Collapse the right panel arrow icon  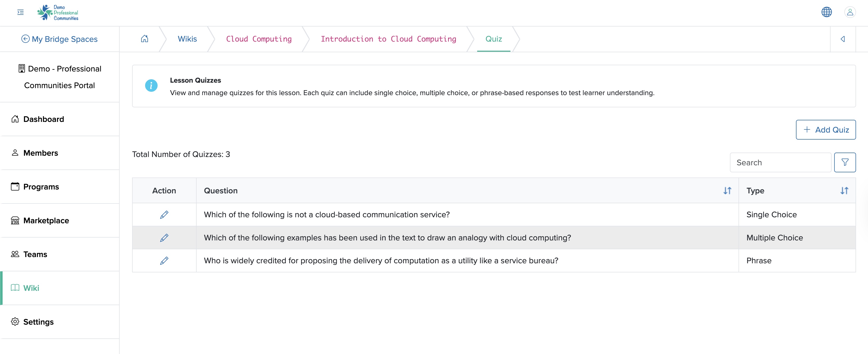(x=843, y=39)
